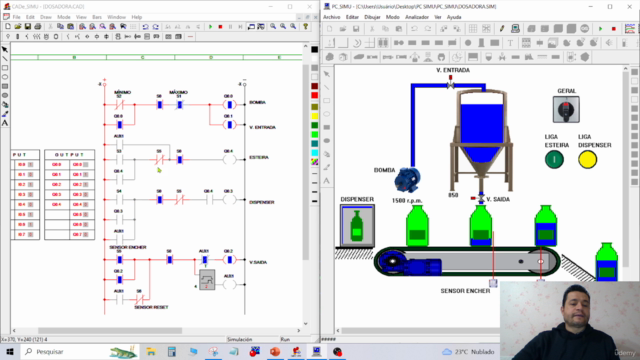Image resolution: width=640 pixels, height=360 pixels.
Task: Click the grid icon in PC_SIMU toolbar
Action: click(x=473, y=29)
